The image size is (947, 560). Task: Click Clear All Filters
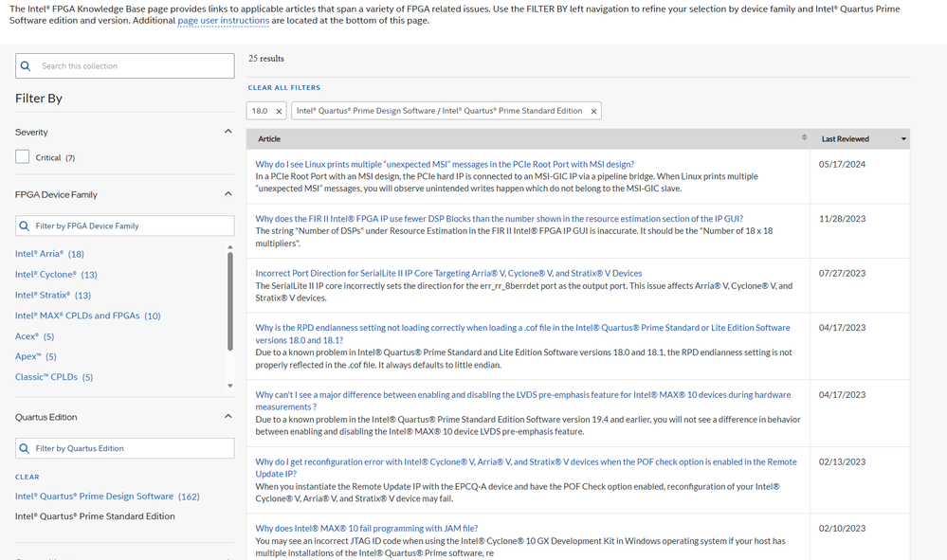tap(284, 88)
